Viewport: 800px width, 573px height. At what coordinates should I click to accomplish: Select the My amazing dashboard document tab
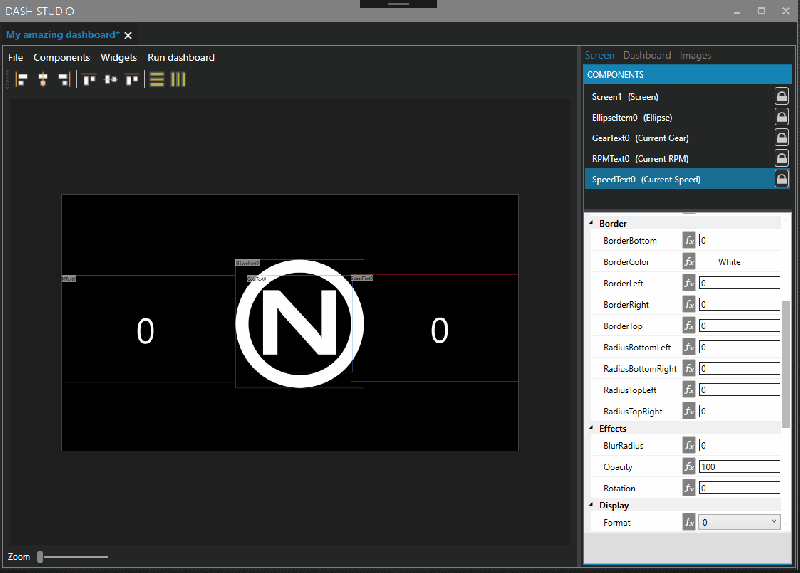point(63,35)
